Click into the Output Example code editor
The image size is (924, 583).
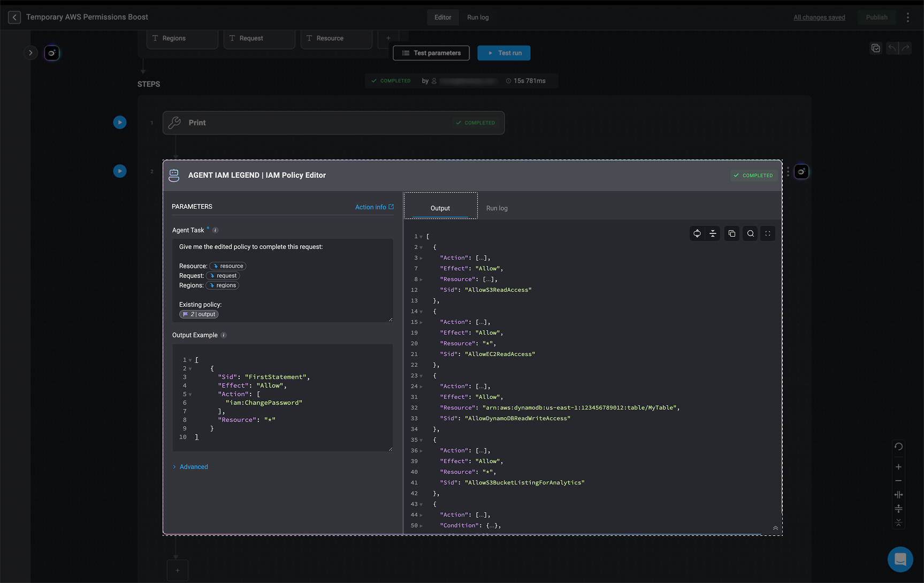tap(282, 398)
